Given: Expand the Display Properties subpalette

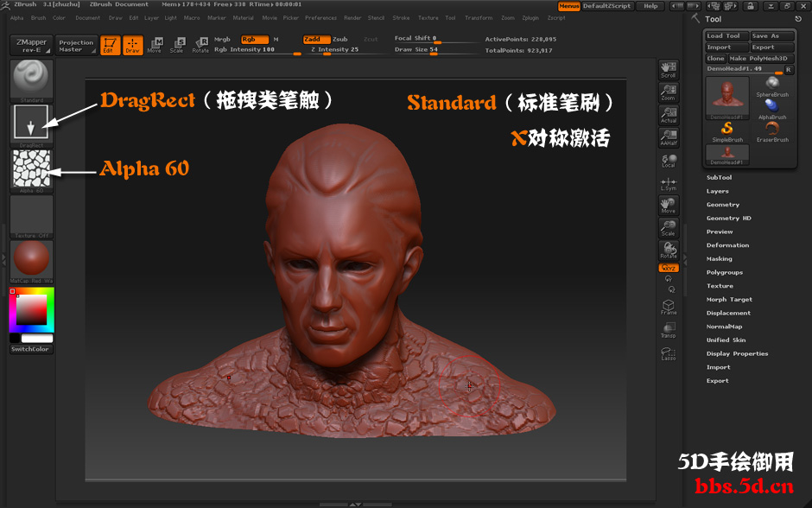Looking at the screenshot, I should click(x=737, y=353).
